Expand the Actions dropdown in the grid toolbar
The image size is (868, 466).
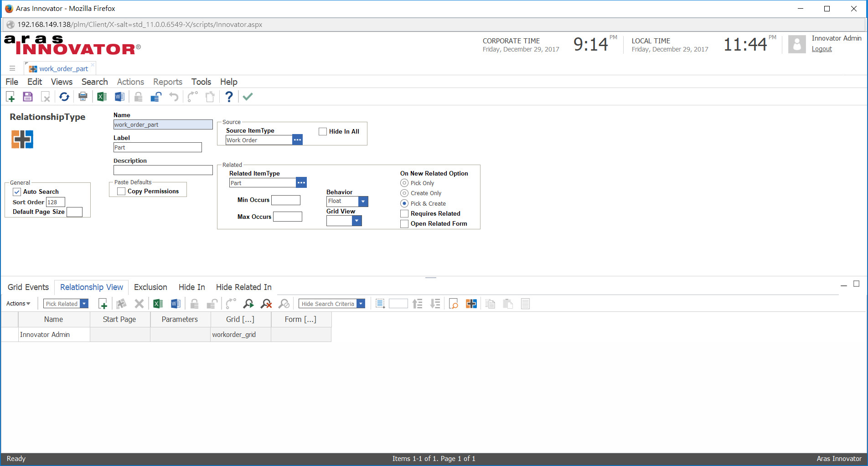[18, 304]
